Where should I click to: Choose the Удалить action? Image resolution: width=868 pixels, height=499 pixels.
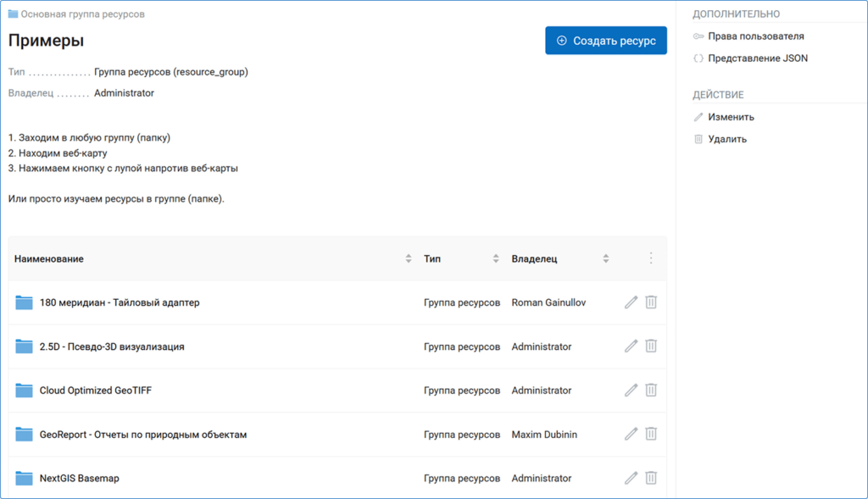tap(726, 139)
